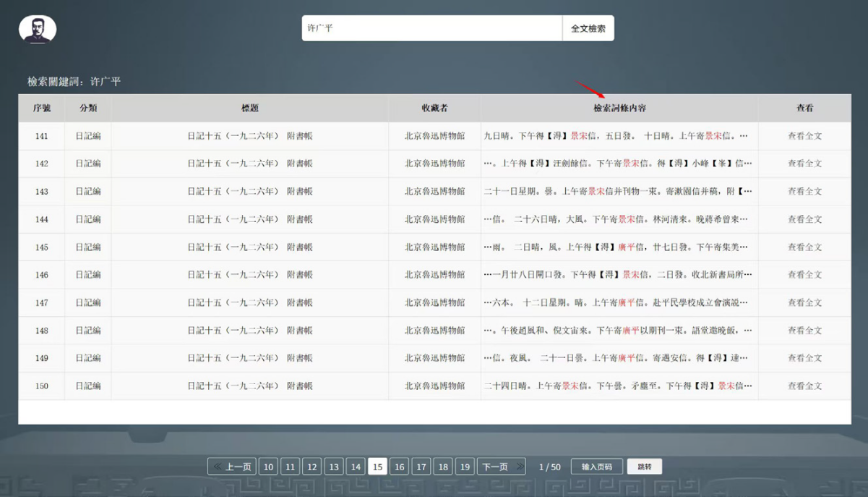Click 日記編 category in row 148
Viewport: 868px width, 497px height.
88,331
